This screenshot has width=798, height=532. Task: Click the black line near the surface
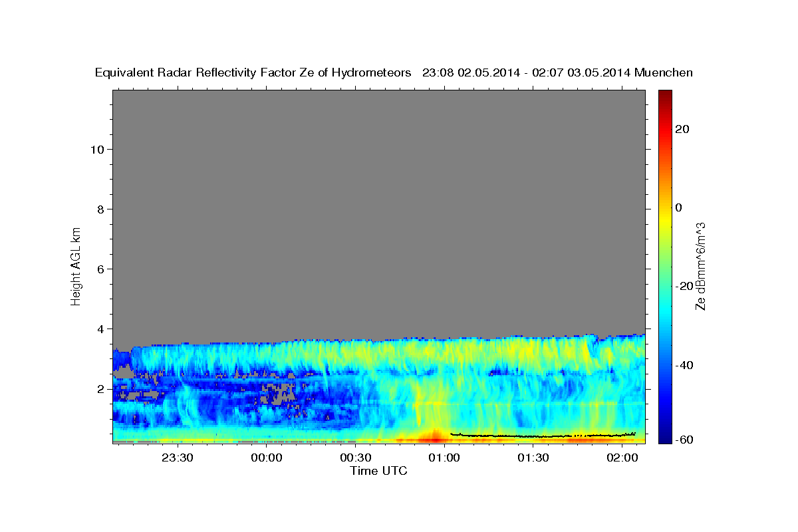pyautogui.click(x=543, y=436)
